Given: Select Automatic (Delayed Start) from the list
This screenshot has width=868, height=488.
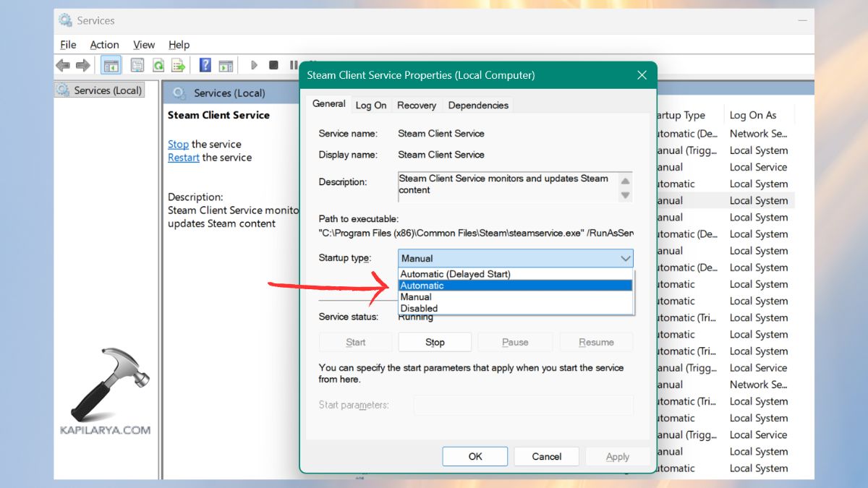Looking at the screenshot, I should [455, 274].
